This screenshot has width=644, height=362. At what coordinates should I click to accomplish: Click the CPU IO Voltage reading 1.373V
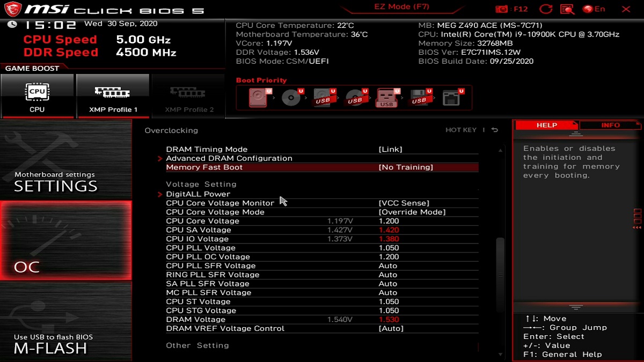point(340,239)
